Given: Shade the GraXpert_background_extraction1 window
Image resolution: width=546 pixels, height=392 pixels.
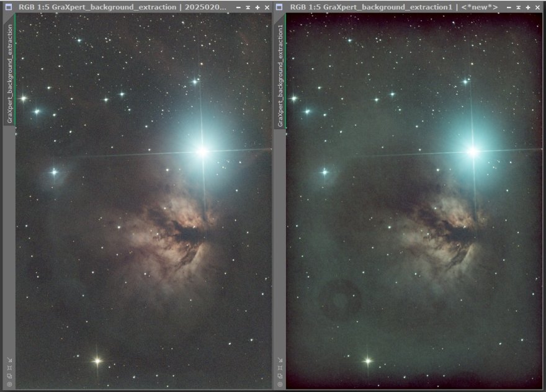Looking at the screenshot, I should point(518,7).
